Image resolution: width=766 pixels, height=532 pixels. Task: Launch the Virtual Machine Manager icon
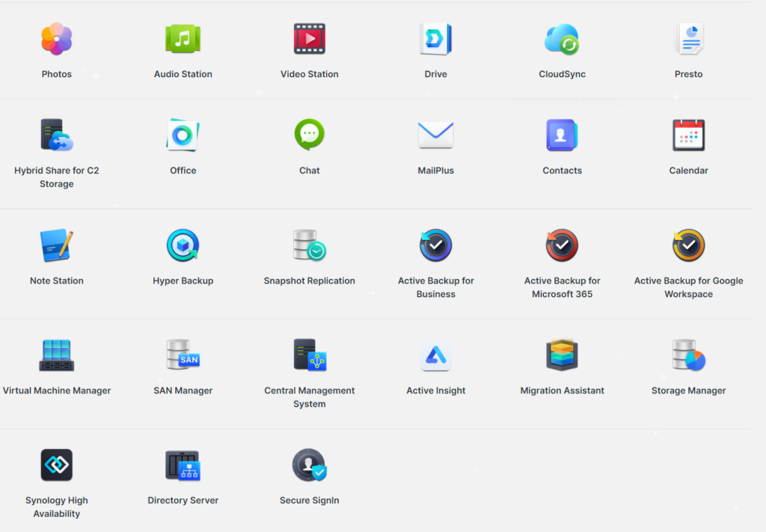pyautogui.click(x=57, y=355)
